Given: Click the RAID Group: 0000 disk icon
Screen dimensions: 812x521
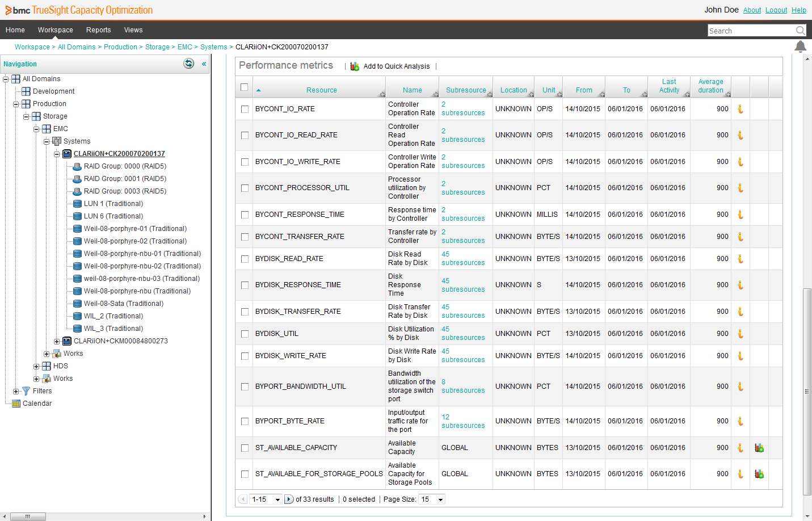Looking at the screenshot, I should coord(77,166).
